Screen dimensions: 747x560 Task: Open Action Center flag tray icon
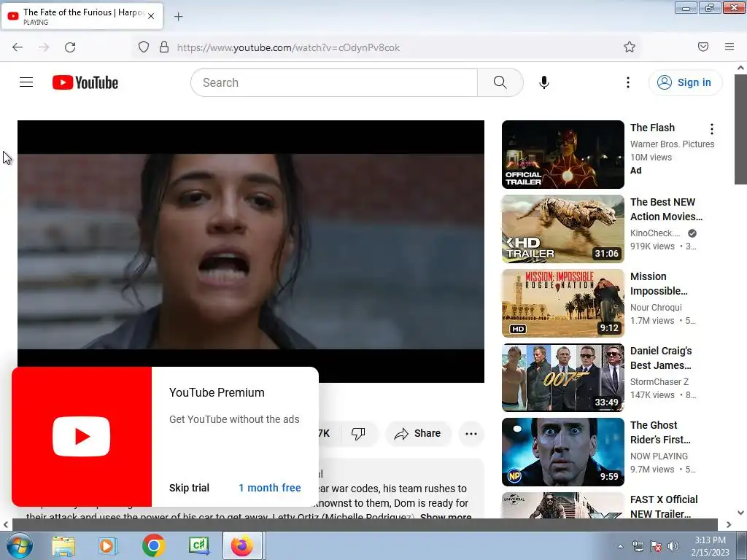pyautogui.click(x=656, y=546)
